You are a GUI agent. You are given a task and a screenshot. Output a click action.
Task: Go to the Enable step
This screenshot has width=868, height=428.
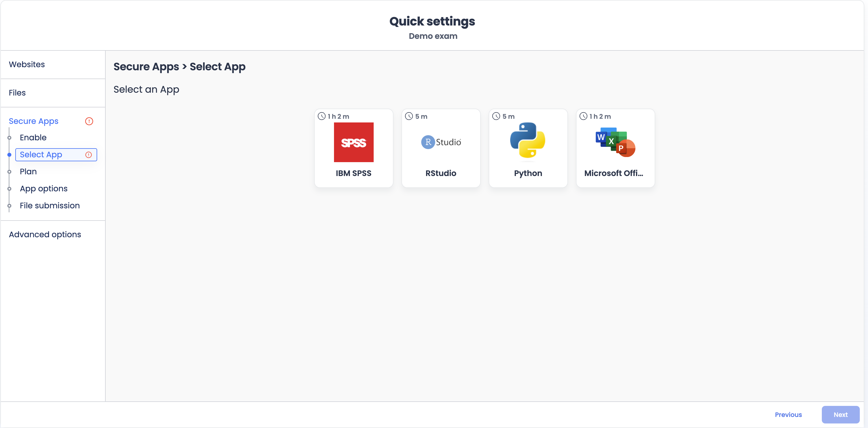pyautogui.click(x=33, y=137)
